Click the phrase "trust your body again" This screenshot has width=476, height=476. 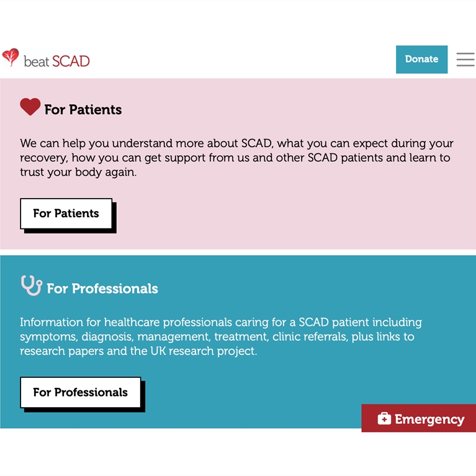click(78, 173)
